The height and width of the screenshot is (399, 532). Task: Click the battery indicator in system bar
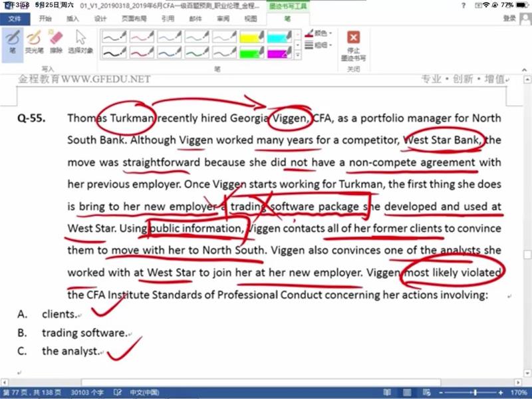click(x=522, y=5)
